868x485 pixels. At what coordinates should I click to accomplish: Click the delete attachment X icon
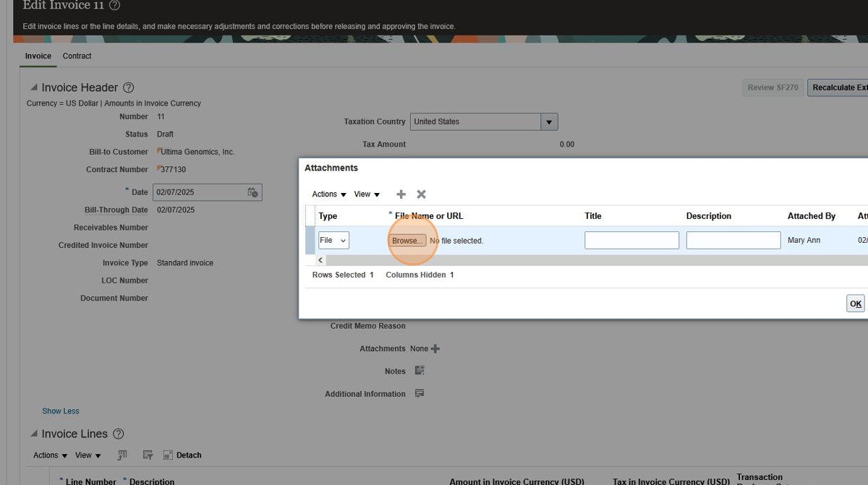[x=422, y=194]
